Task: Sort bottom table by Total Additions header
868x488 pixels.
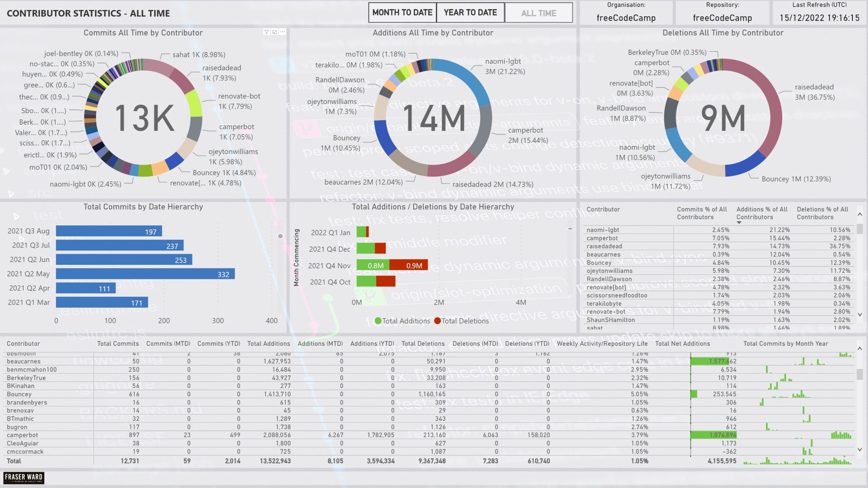Action: [x=269, y=343]
